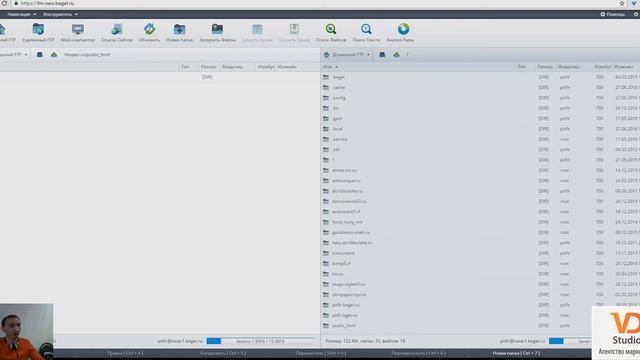The height and width of the screenshot is (360, 640).
Task: Reload the browser page
Action: pos(4,3)
